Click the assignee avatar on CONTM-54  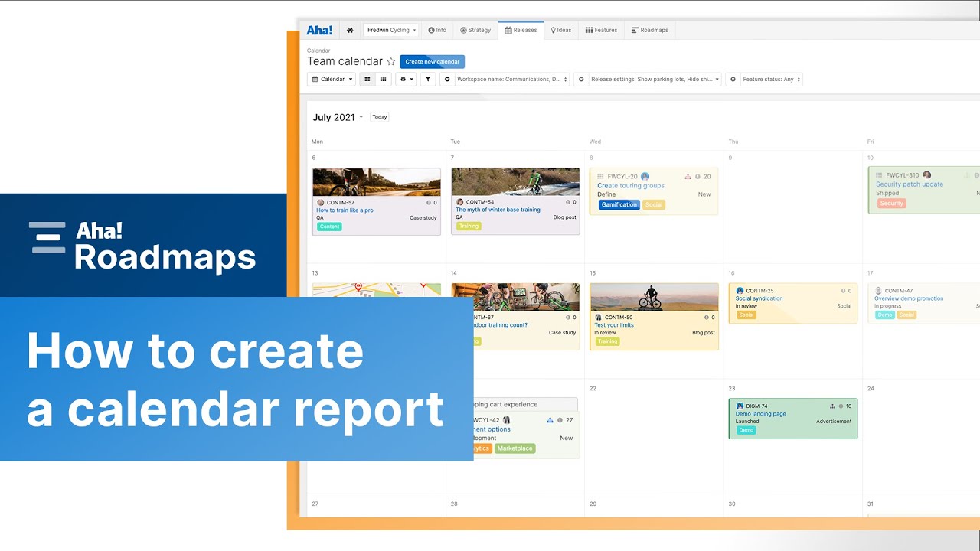pos(459,202)
